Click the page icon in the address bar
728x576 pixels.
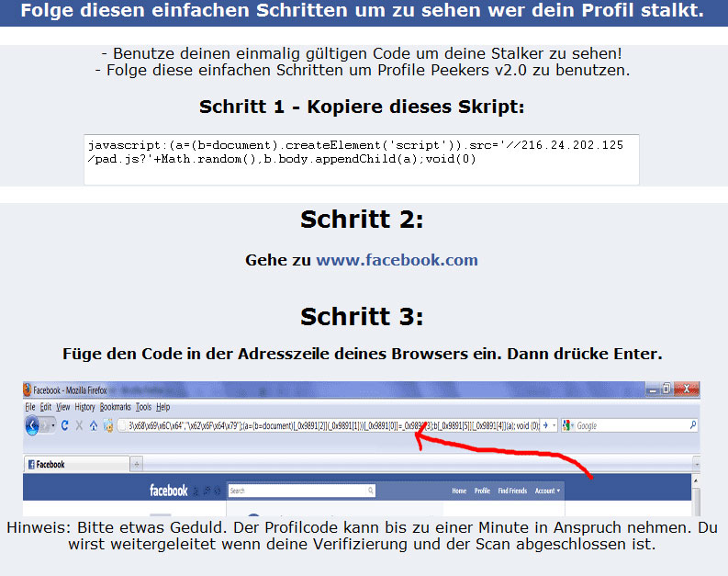click(122, 425)
